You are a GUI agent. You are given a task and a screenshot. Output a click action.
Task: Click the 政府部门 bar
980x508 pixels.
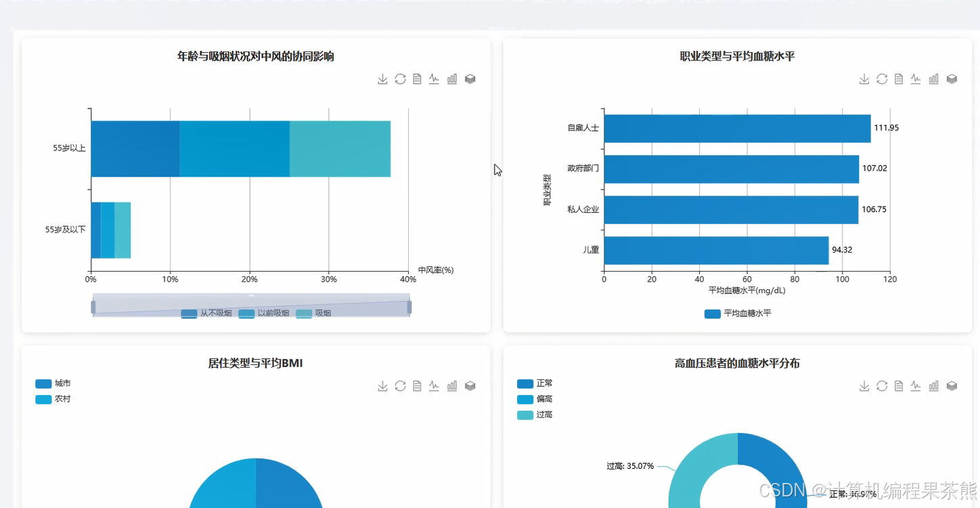pyautogui.click(x=732, y=169)
